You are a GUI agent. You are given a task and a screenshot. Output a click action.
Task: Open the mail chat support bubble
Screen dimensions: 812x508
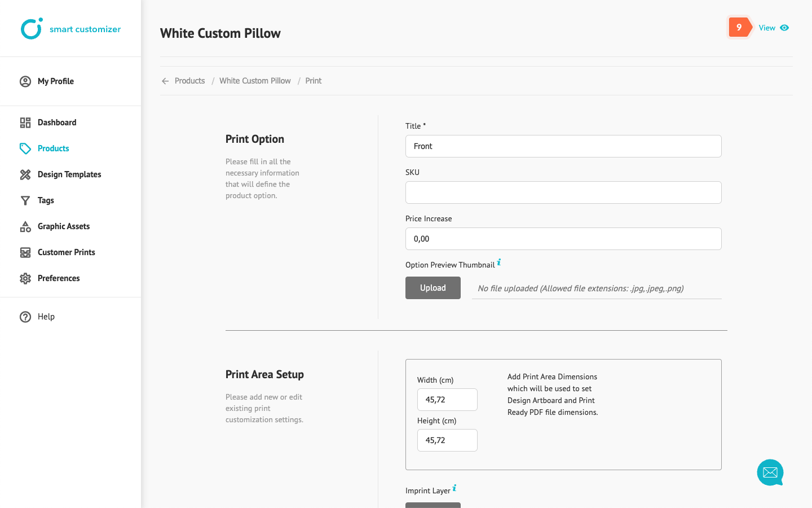pyautogui.click(x=770, y=472)
